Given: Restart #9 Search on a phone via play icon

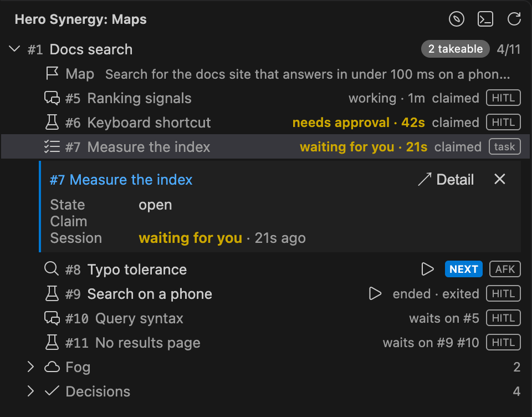Looking at the screenshot, I should coord(375,294).
